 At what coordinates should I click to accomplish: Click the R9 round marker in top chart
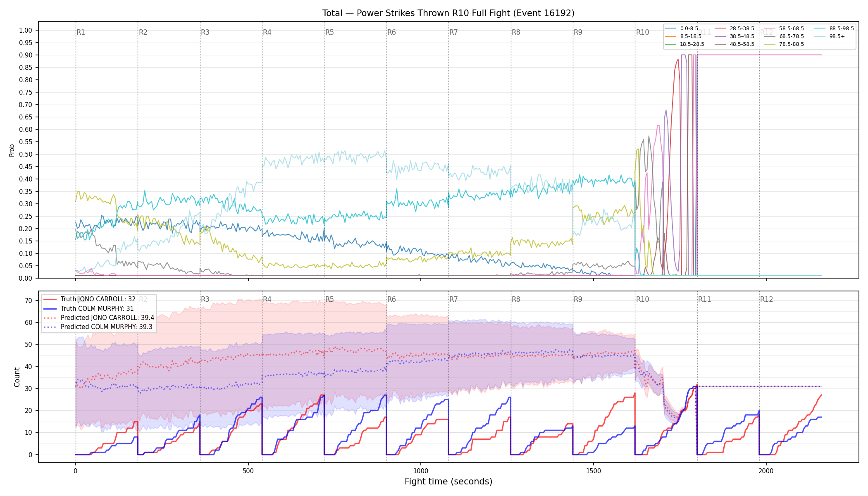(x=578, y=32)
